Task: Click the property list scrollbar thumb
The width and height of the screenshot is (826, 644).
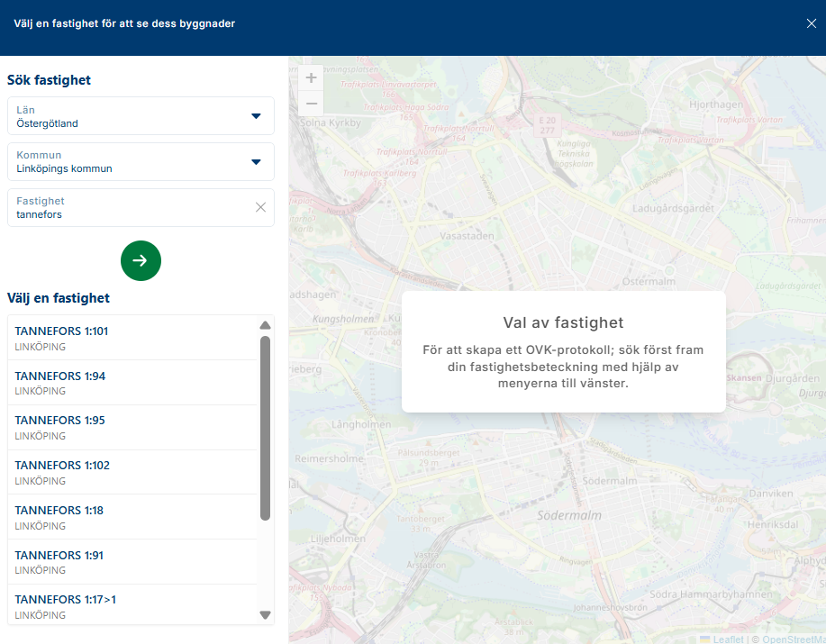Action: coord(265,428)
